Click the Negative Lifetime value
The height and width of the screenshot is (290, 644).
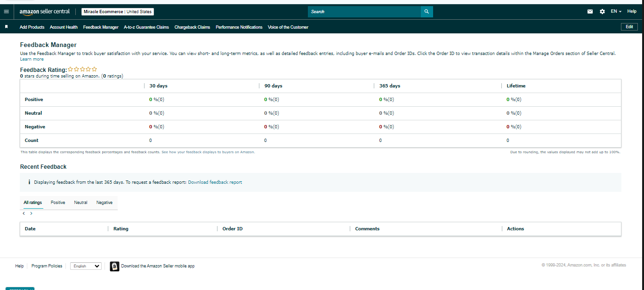tap(514, 127)
